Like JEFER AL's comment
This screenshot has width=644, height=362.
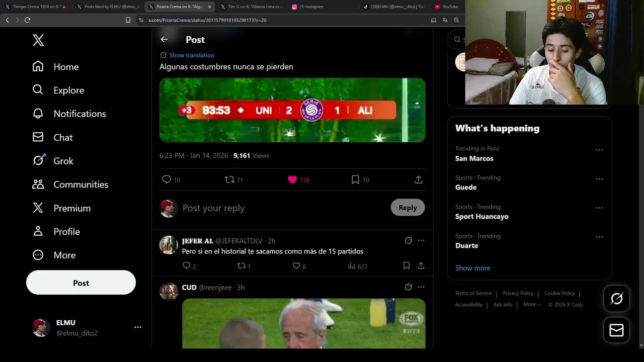click(x=296, y=265)
